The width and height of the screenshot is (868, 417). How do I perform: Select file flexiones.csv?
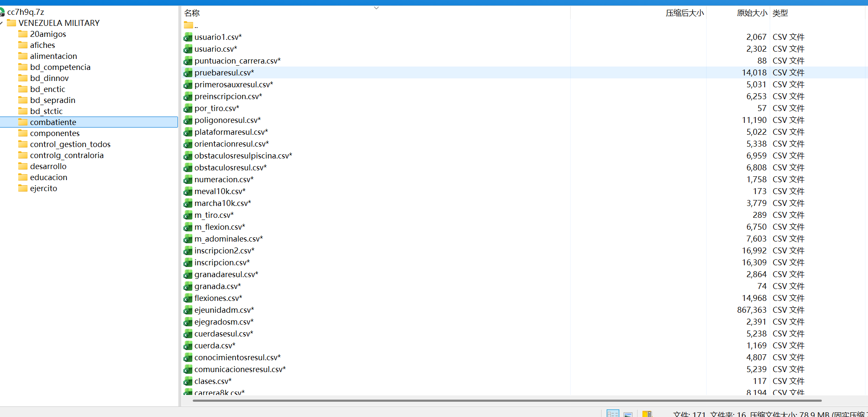point(218,298)
